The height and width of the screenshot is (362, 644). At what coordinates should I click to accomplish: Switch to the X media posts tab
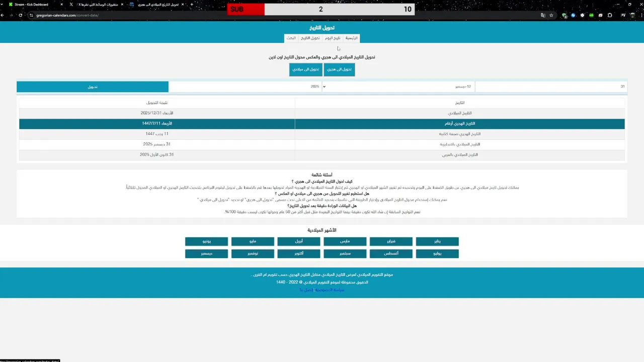click(97, 5)
